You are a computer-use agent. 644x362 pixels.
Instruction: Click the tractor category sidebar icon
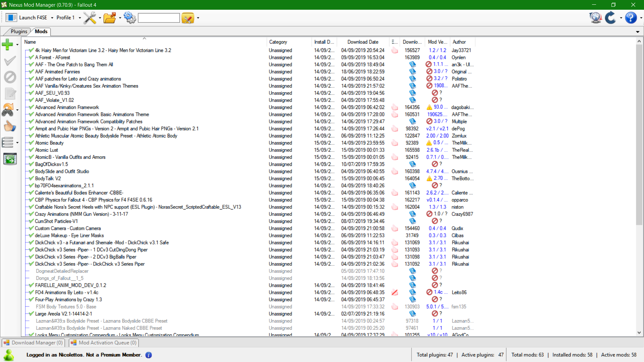(x=8, y=110)
